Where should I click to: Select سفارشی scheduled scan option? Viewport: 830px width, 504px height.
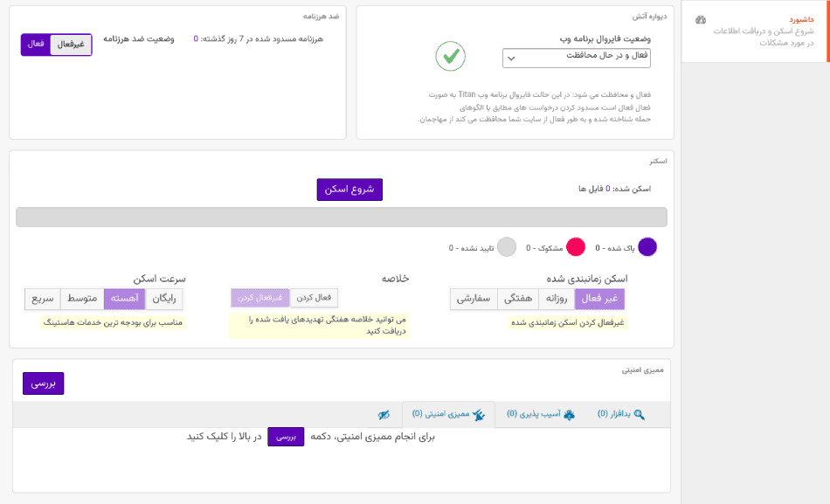(x=474, y=299)
